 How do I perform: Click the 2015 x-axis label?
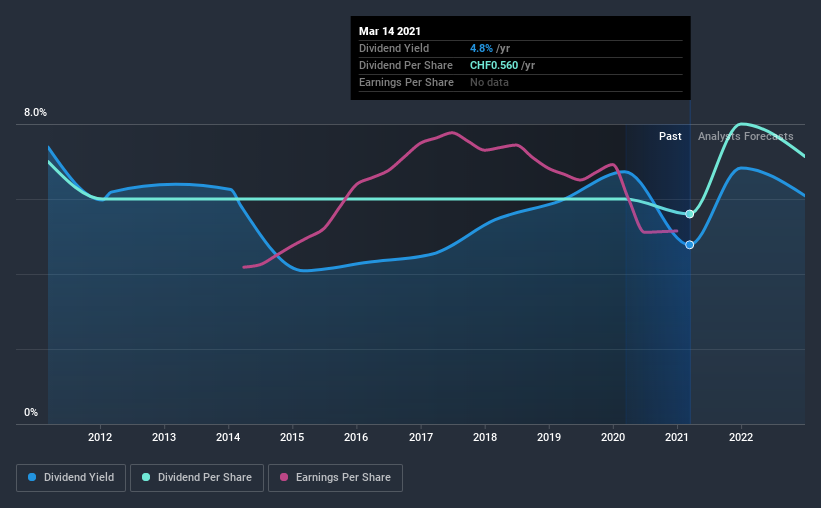(x=292, y=437)
